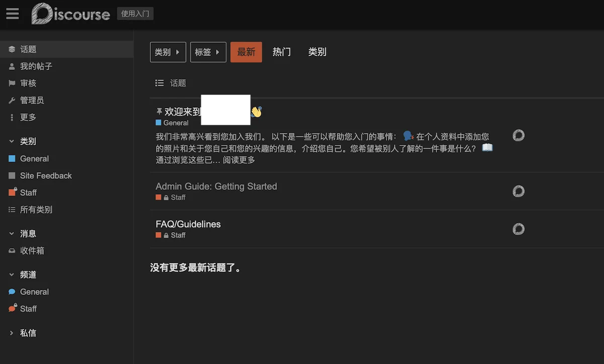Click the 使用入门 button
The image size is (604, 364).
pyautogui.click(x=135, y=14)
